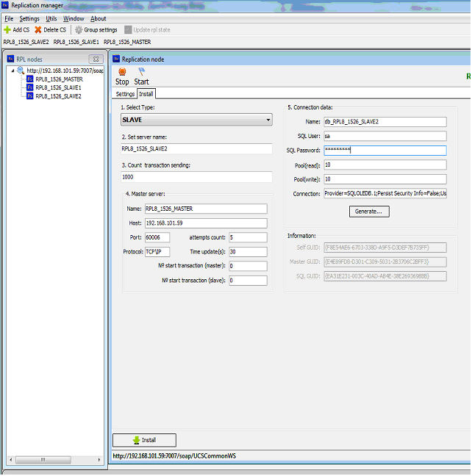Open the Utils menu
Viewport: 472px width, 476px height.
tap(51, 18)
